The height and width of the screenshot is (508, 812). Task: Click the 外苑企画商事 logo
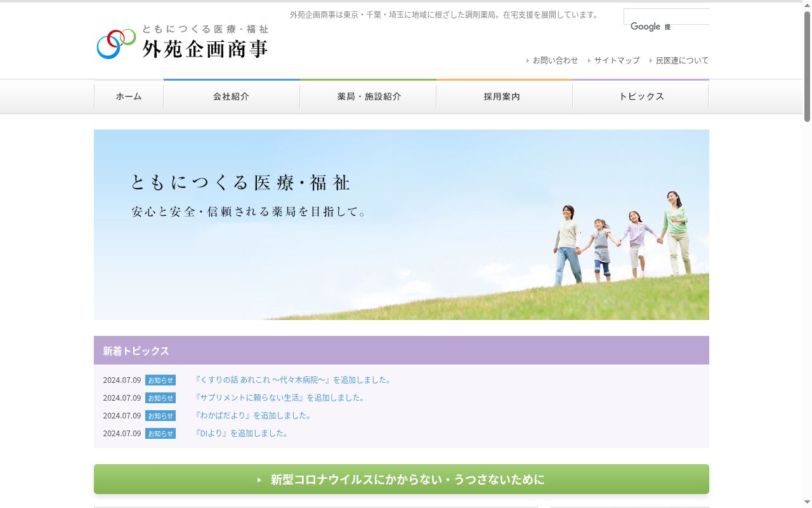click(x=183, y=43)
